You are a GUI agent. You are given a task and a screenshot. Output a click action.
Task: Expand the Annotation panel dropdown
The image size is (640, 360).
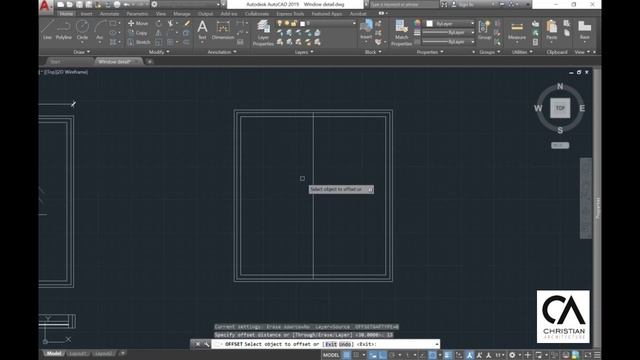click(x=222, y=52)
